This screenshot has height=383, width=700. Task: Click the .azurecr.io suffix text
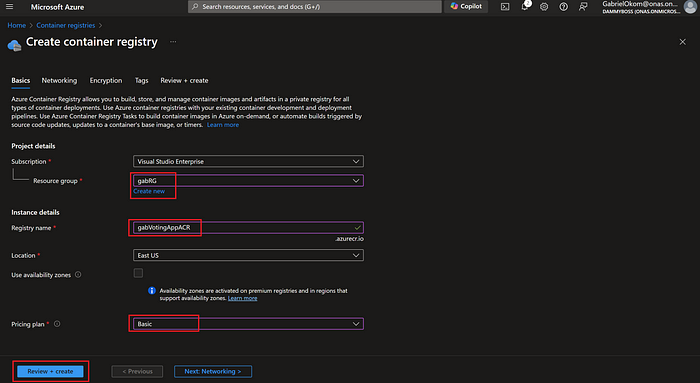(350, 239)
